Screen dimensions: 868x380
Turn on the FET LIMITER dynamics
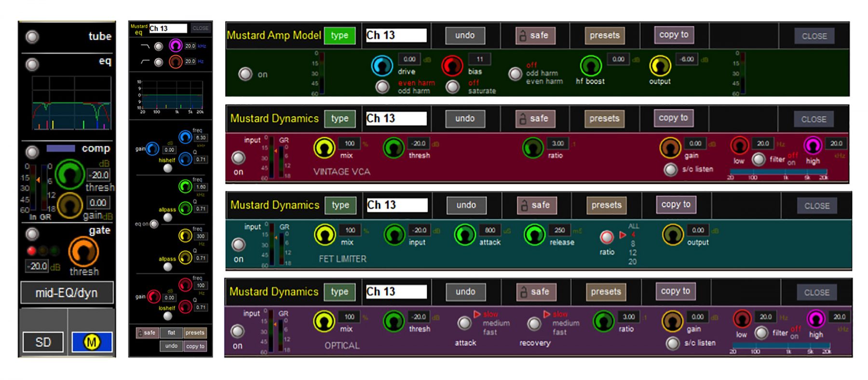click(239, 244)
